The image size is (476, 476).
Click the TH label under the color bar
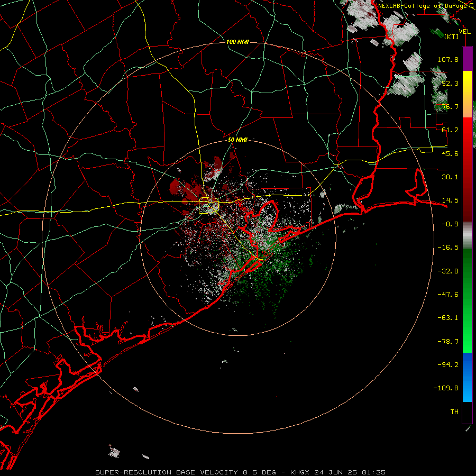pos(454,412)
